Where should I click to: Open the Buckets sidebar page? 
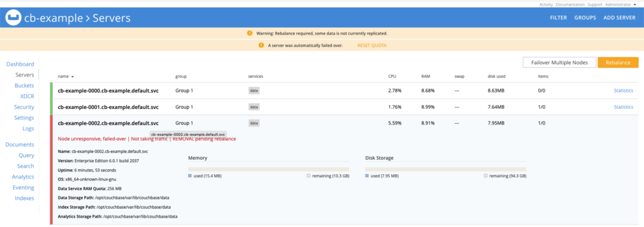tap(25, 86)
